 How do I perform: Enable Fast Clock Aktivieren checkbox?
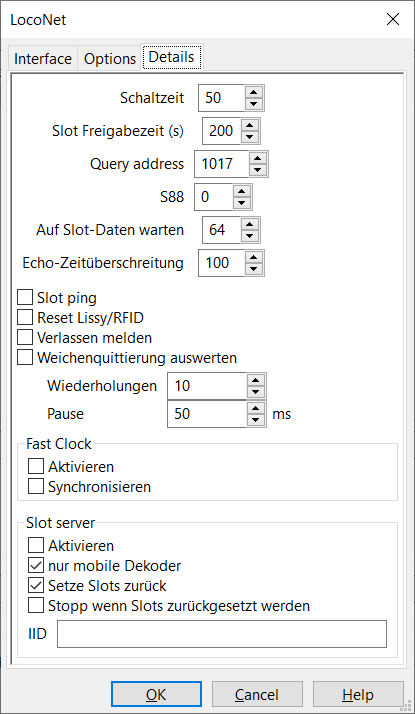[x=36, y=467]
